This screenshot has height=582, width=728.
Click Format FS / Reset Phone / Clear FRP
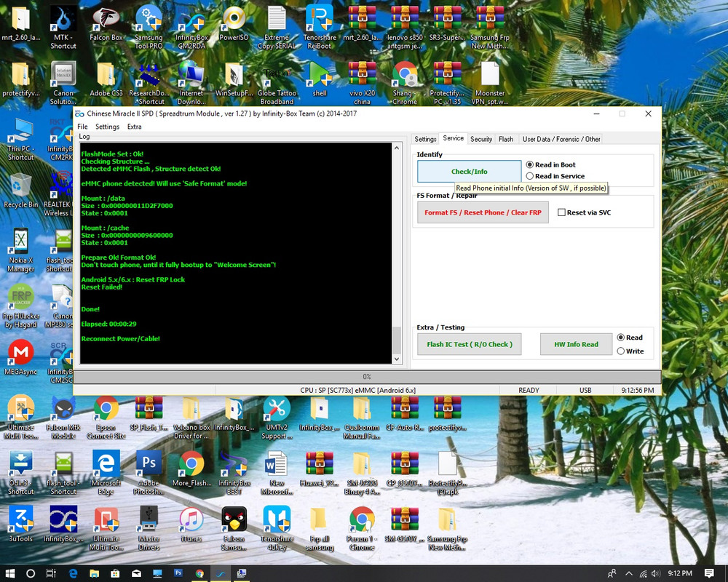point(483,212)
